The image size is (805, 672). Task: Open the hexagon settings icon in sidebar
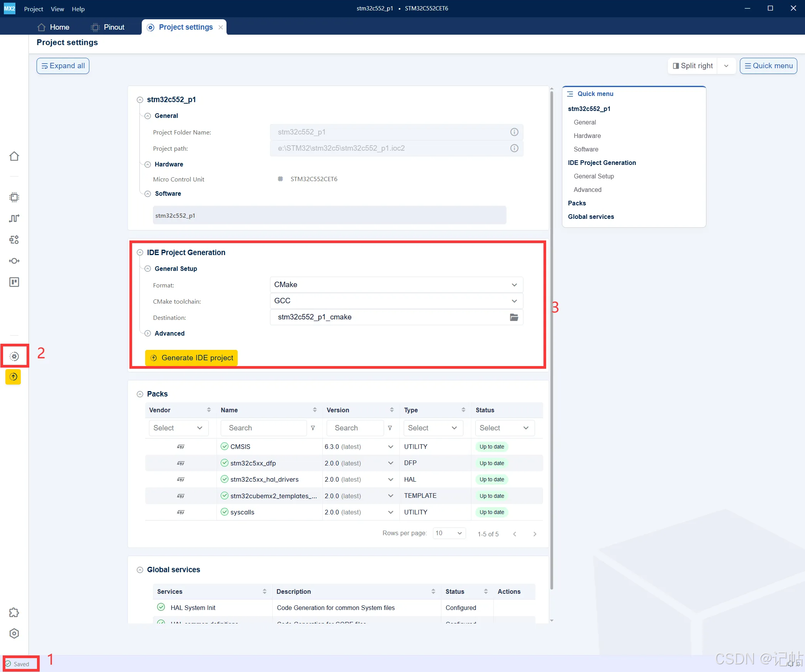pos(14,633)
